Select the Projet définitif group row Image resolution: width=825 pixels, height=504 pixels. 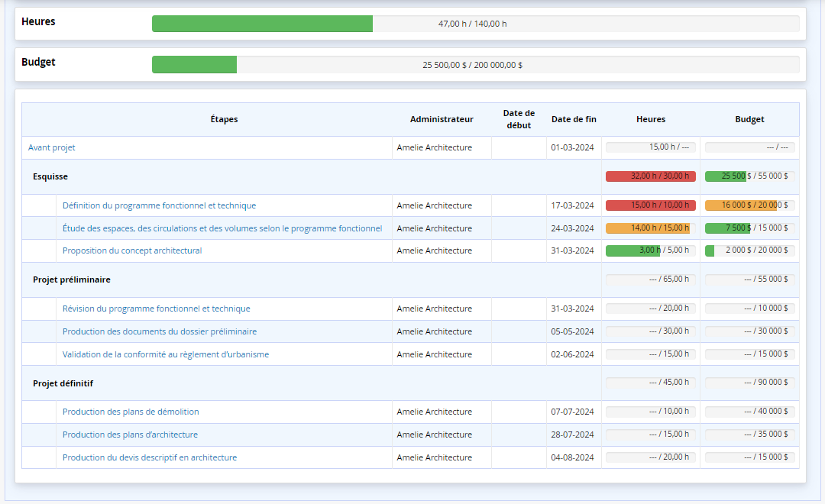pyautogui.click(x=410, y=383)
